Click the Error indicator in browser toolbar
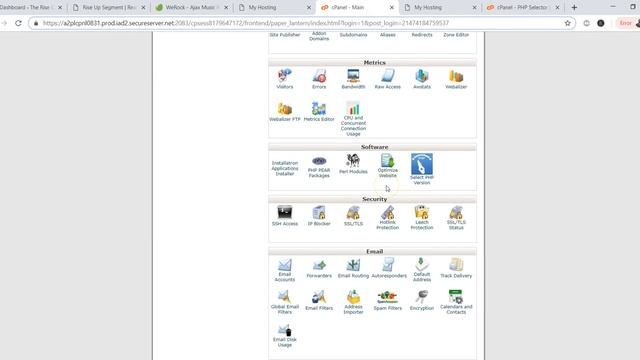640x360 pixels. point(625,23)
